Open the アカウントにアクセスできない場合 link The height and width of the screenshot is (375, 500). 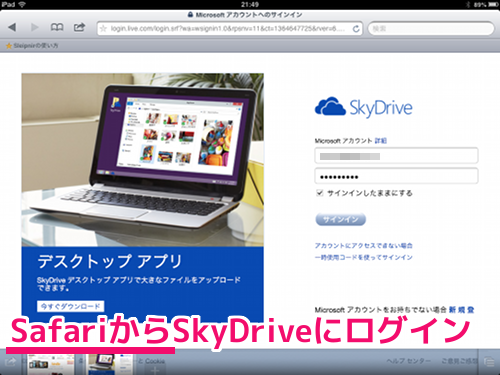364,246
